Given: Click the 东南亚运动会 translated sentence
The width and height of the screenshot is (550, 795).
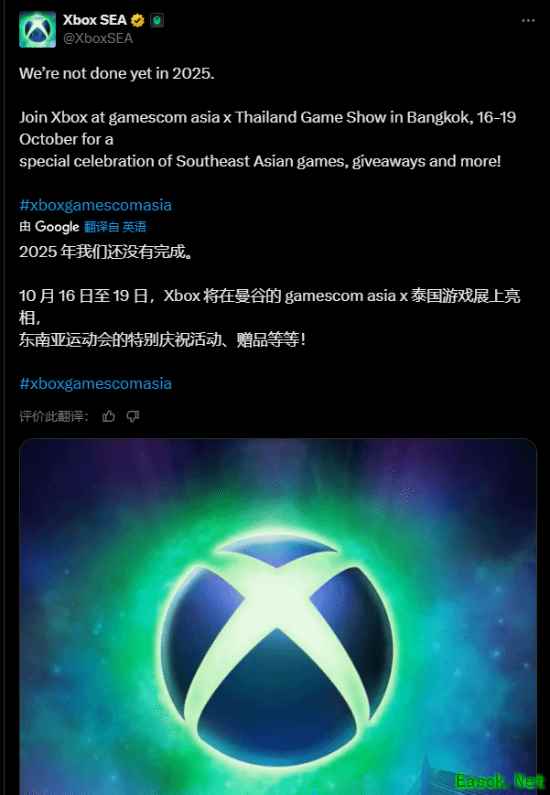Looking at the screenshot, I should [162, 340].
